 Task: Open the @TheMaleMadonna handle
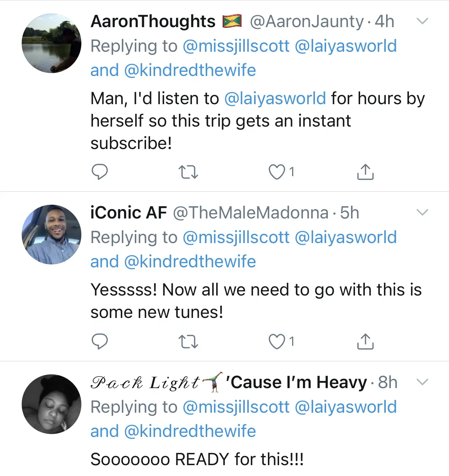(x=251, y=213)
